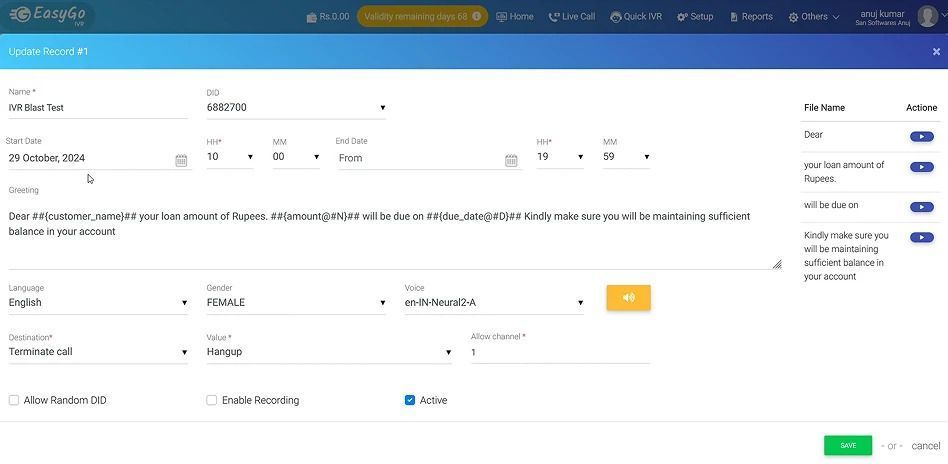Click the Name field 'IVR Blast Test'
The image size is (948, 464).
point(98,108)
